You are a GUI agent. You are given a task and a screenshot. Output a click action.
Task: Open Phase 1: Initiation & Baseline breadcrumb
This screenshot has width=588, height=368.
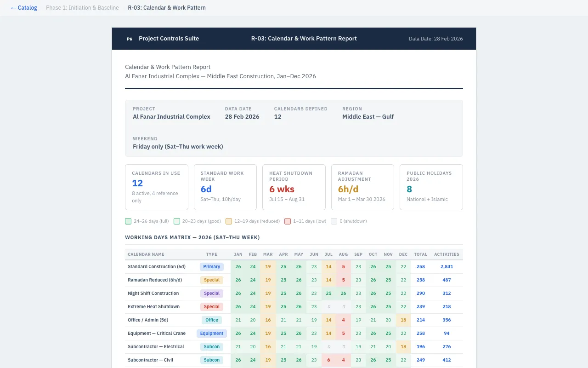point(82,8)
